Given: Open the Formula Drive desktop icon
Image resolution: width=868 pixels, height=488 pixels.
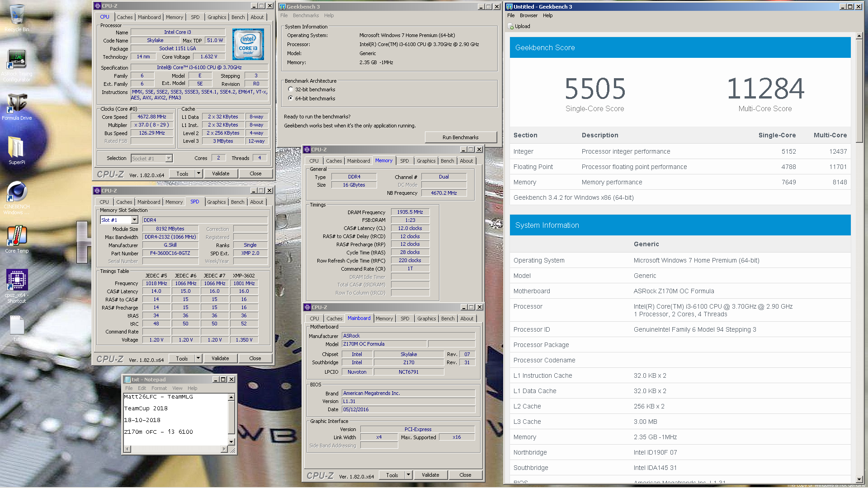Looking at the screenshot, I should (17, 107).
